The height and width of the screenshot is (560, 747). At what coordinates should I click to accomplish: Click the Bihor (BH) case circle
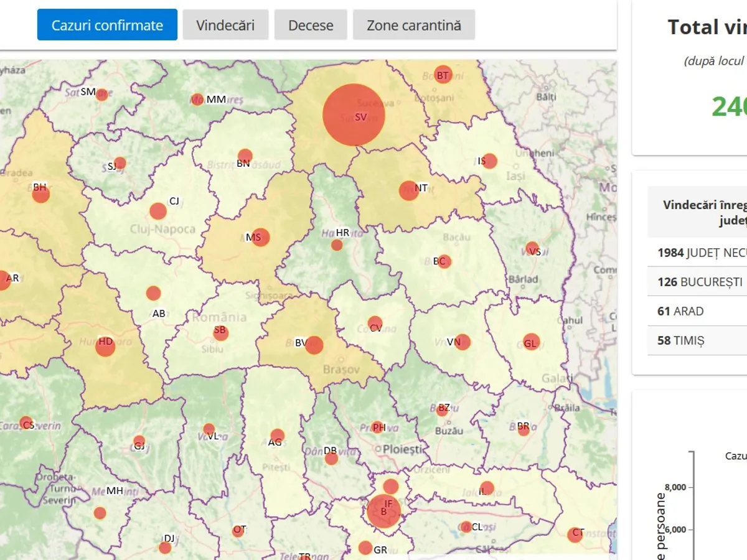pos(41,194)
